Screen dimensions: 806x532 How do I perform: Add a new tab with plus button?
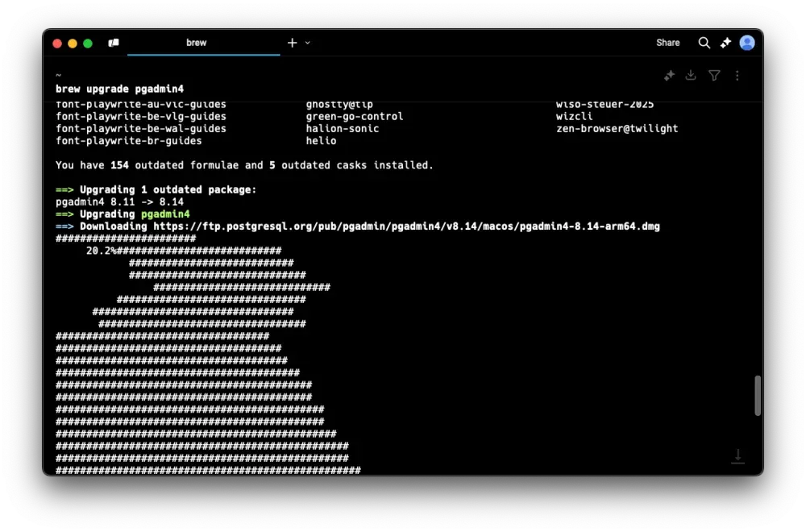(x=292, y=43)
